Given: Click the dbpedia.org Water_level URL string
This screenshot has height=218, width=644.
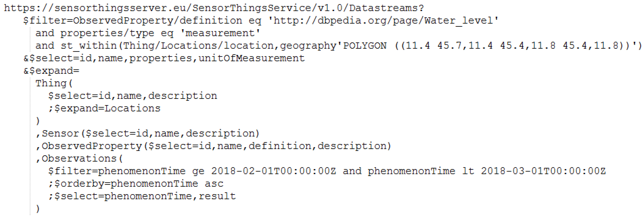Looking at the screenshot, I should [383, 20].
